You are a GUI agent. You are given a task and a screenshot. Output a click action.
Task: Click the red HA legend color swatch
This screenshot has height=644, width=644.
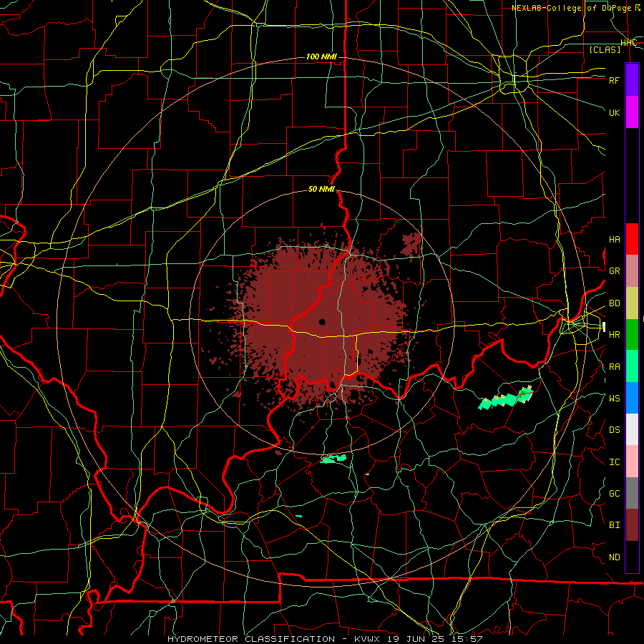point(632,239)
